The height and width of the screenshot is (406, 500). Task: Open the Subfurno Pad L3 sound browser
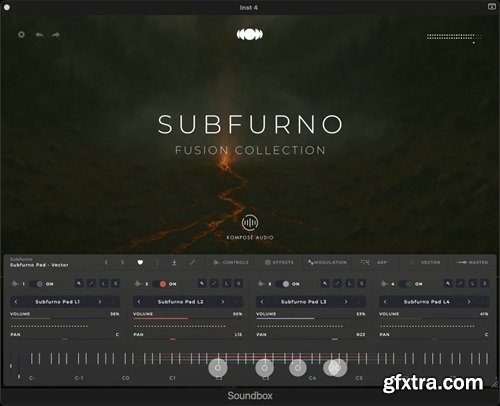(304, 302)
